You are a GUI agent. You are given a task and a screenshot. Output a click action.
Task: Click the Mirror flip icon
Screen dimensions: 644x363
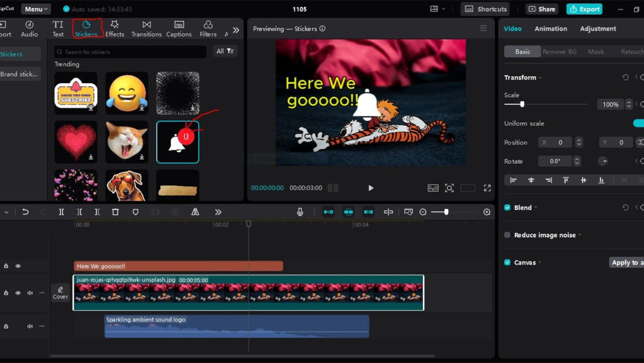pyautogui.click(x=195, y=212)
